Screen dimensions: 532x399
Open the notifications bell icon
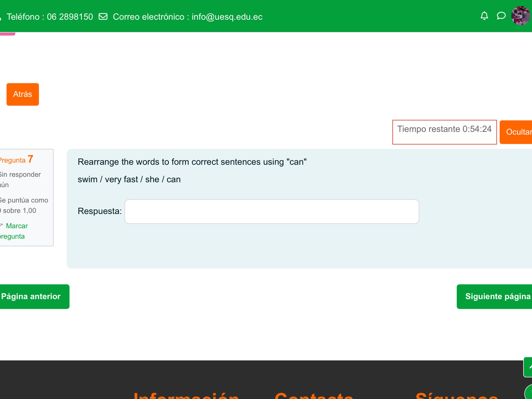484,16
